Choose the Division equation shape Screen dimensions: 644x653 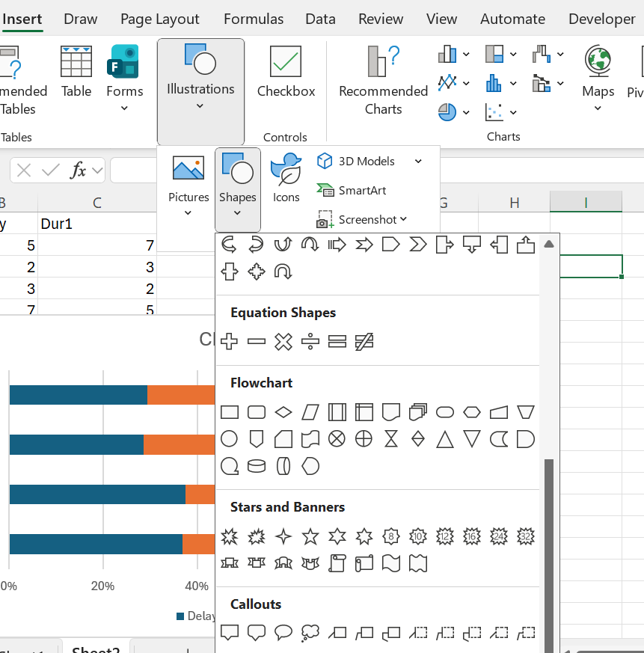[310, 342]
